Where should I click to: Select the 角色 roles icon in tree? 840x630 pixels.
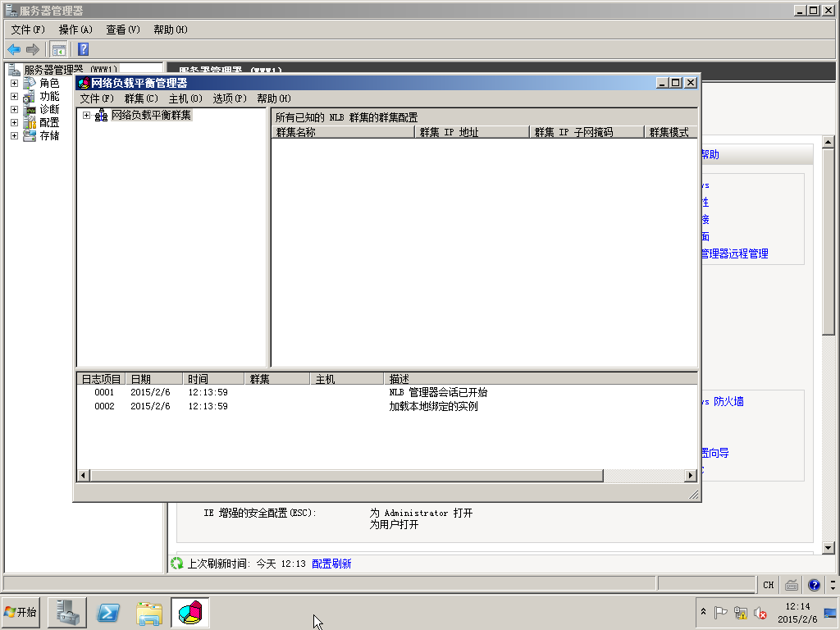30,83
